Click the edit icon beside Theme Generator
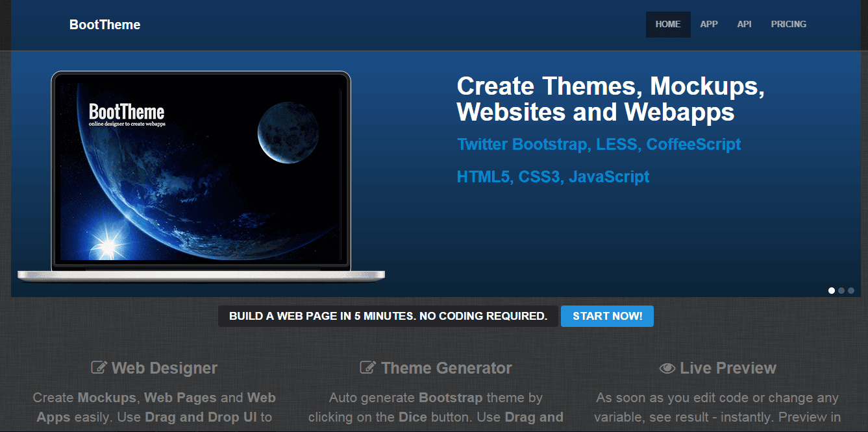Image resolution: width=868 pixels, height=432 pixels. point(368,368)
